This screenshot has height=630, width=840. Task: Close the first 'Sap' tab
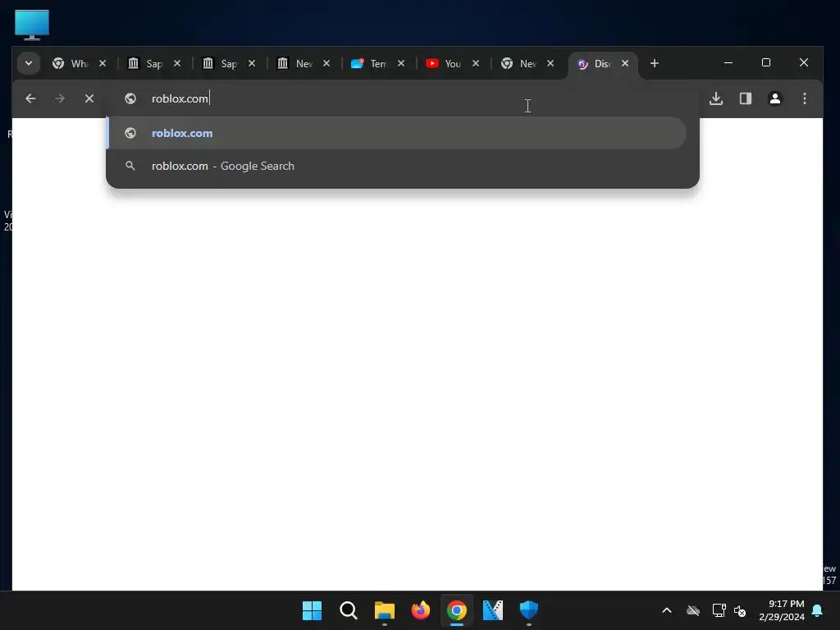(177, 63)
